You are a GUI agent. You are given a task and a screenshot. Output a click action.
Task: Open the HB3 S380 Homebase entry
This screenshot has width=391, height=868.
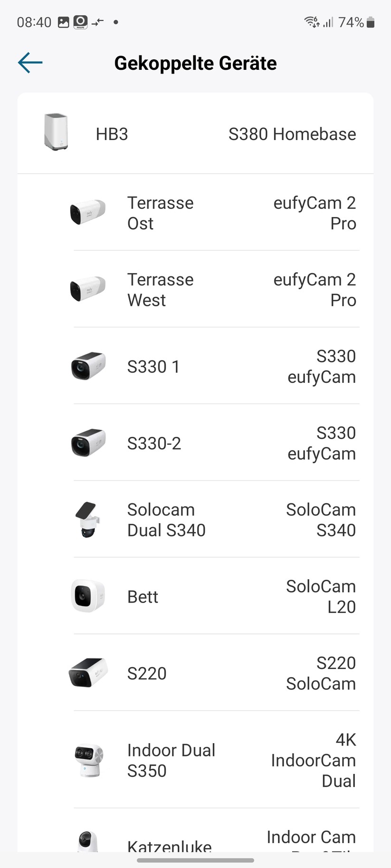195,133
